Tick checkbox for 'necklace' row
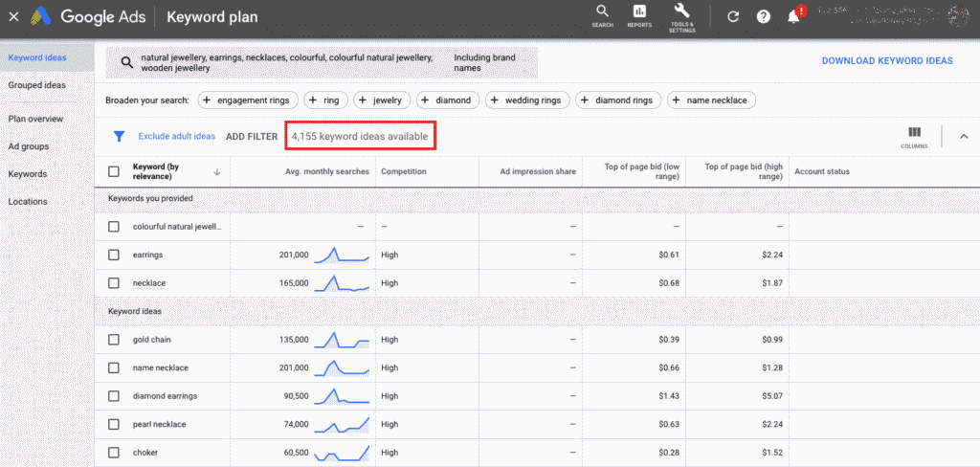Image resolution: width=980 pixels, height=467 pixels. tap(114, 283)
